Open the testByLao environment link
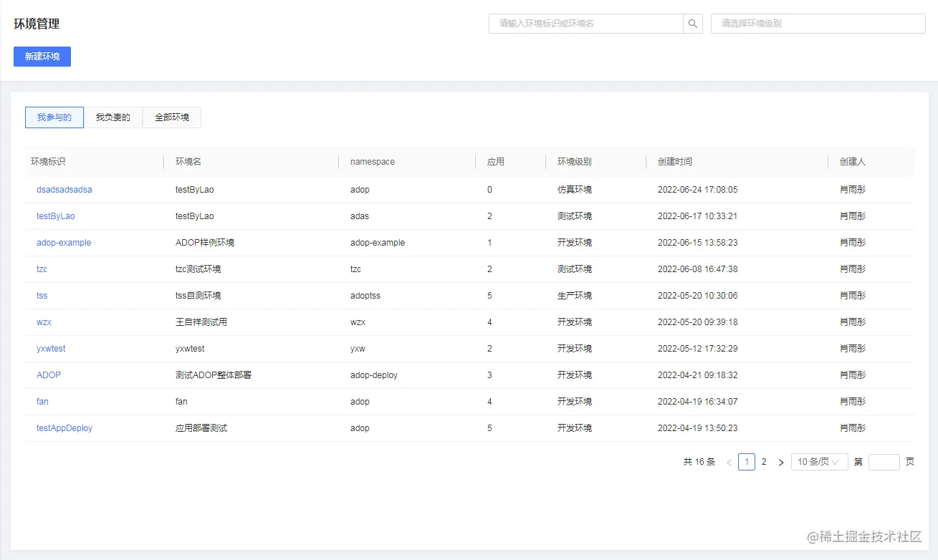 click(x=56, y=216)
